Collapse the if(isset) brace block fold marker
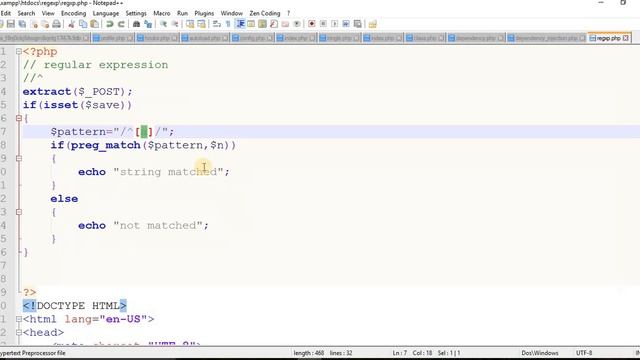Image resolution: width=640 pixels, height=360 pixels. [x=19, y=118]
